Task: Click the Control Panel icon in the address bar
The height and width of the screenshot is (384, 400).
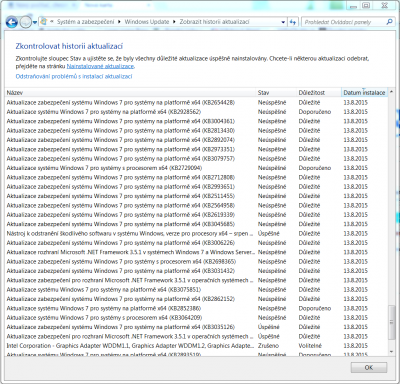Action: tap(44, 22)
